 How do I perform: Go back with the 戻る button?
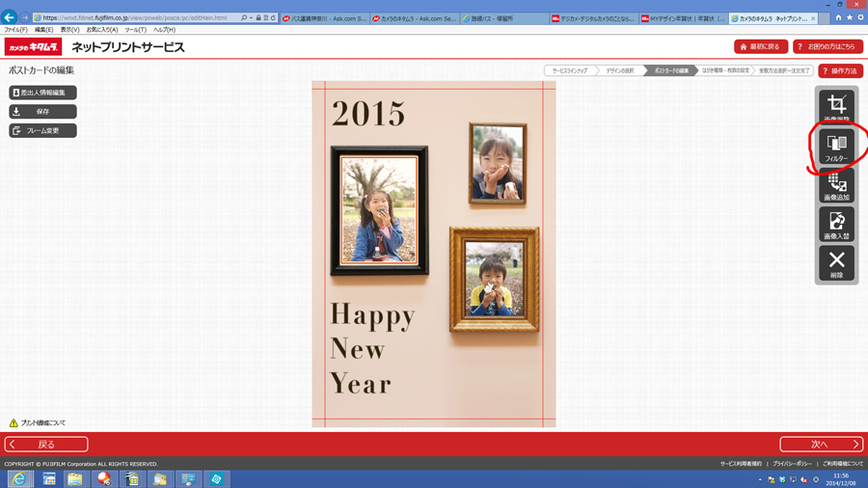(x=46, y=445)
